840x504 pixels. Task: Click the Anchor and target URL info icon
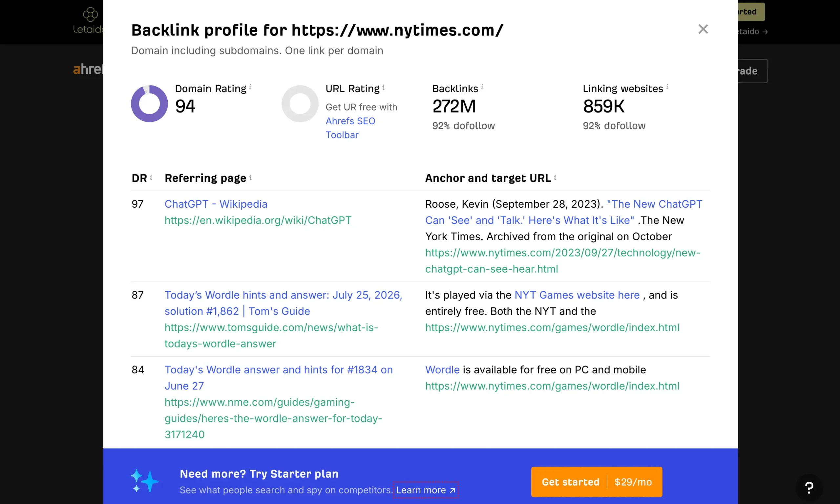555,177
